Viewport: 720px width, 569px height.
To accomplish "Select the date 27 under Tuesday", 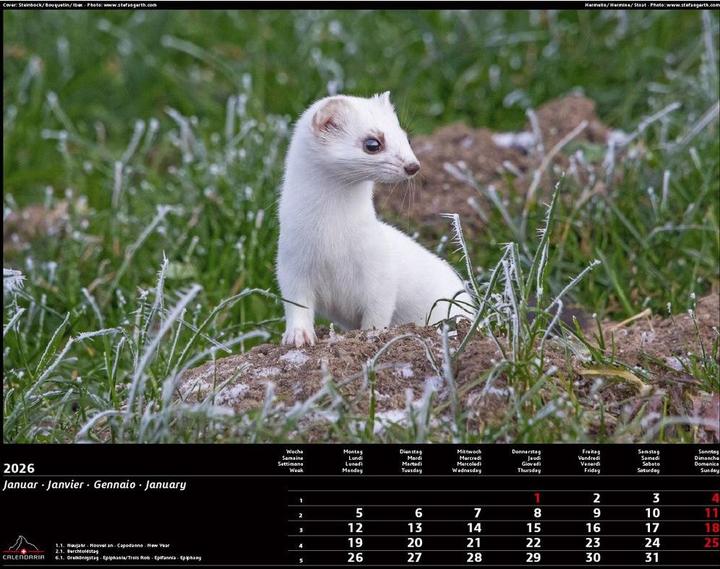I will [415, 558].
